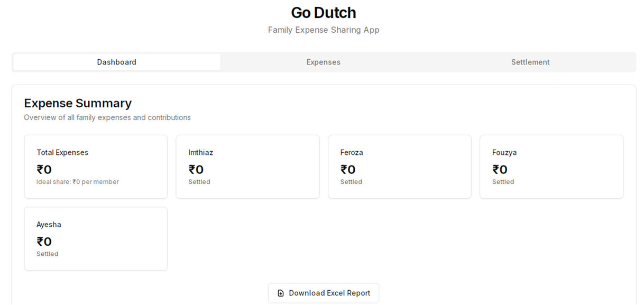Image resolution: width=644 pixels, height=305 pixels.
Task: Click Feroza's ₹0 balance amount
Action: pyautogui.click(x=348, y=169)
